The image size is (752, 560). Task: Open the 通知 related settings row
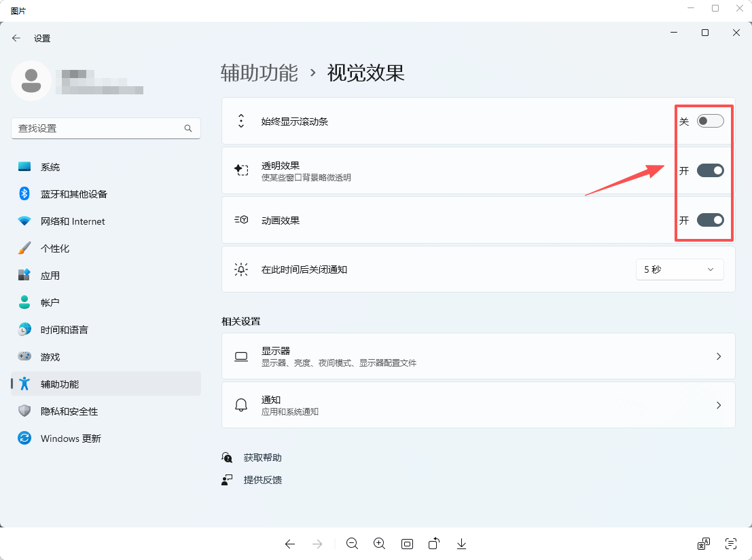pos(478,405)
